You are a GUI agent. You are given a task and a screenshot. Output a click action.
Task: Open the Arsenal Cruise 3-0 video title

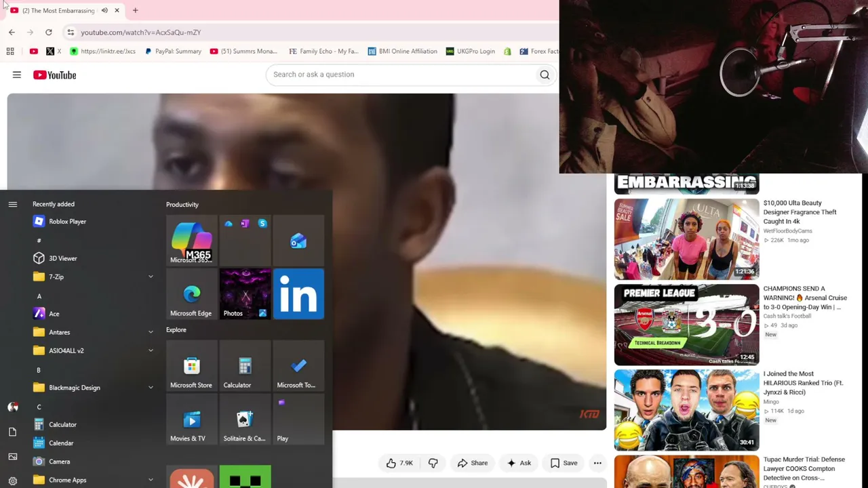coord(805,298)
